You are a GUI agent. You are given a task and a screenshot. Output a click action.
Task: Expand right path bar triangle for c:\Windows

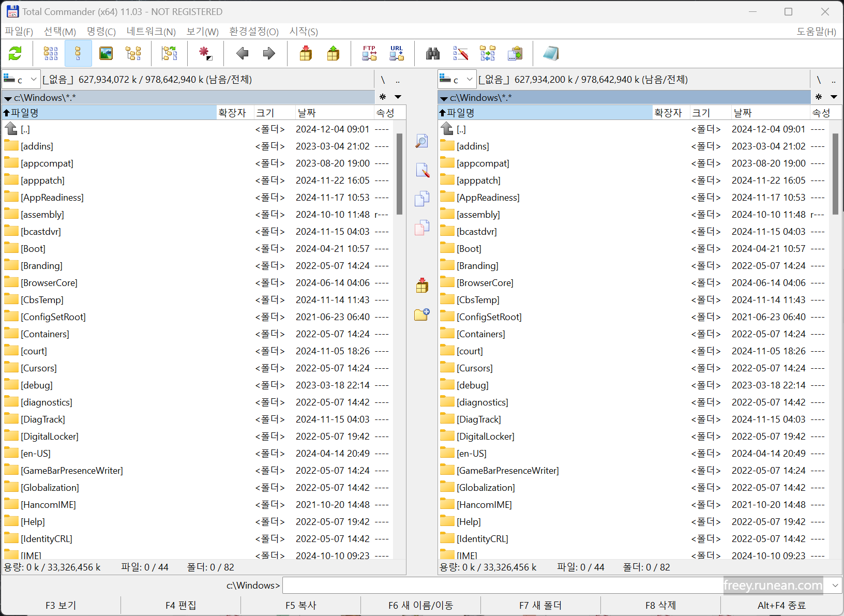pos(444,98)
